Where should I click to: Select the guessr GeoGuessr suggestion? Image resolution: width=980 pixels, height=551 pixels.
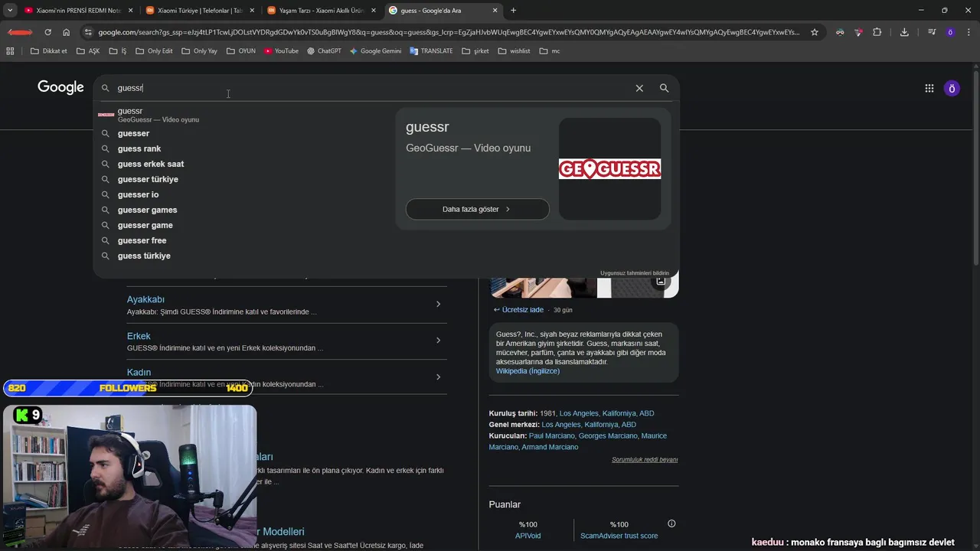241,115
